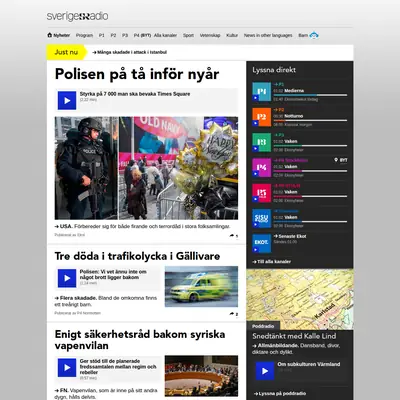
Task: Click Till alla kanaler link
Action: coord(272,262)
